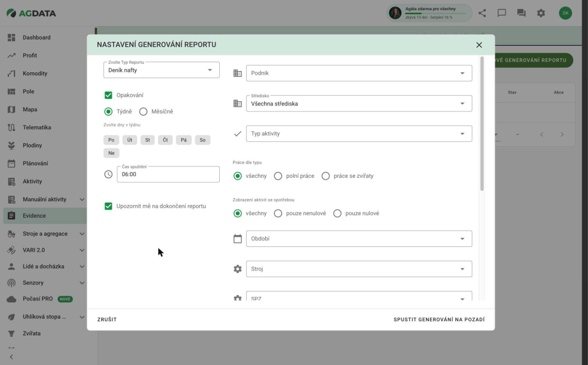Image resolution: width=588 pixels, height=365 pixels.
Task: Select the Týdně radio button
Action: [108, 111]
